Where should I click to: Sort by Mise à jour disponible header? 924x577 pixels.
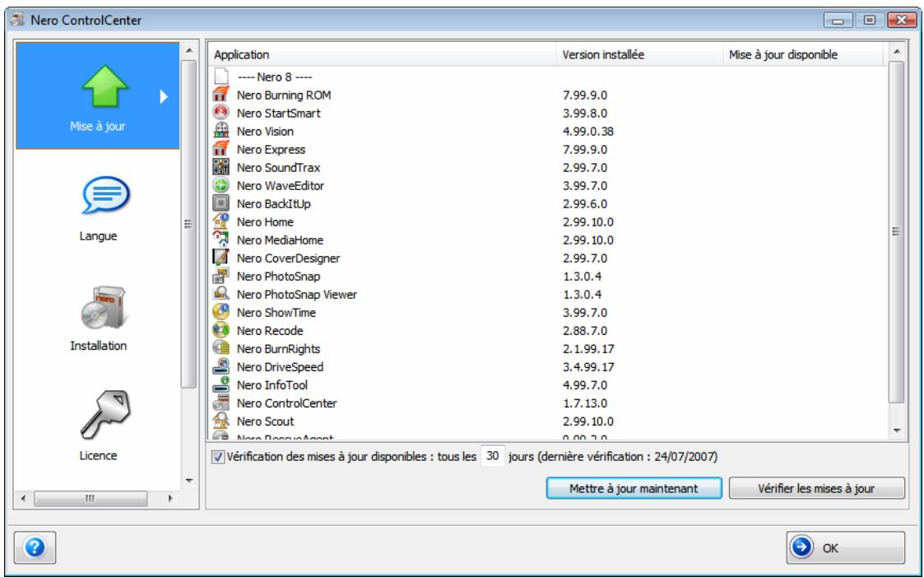(803, 55)
